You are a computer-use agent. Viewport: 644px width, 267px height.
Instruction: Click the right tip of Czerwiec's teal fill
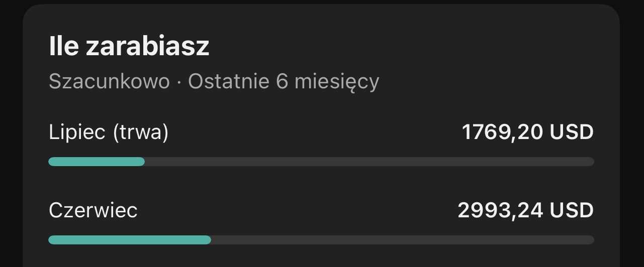click(x=209, y=240)
